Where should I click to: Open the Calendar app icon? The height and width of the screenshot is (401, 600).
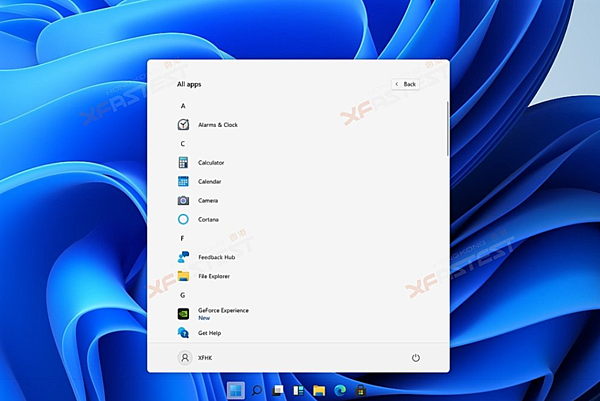[x=183, y=181]
